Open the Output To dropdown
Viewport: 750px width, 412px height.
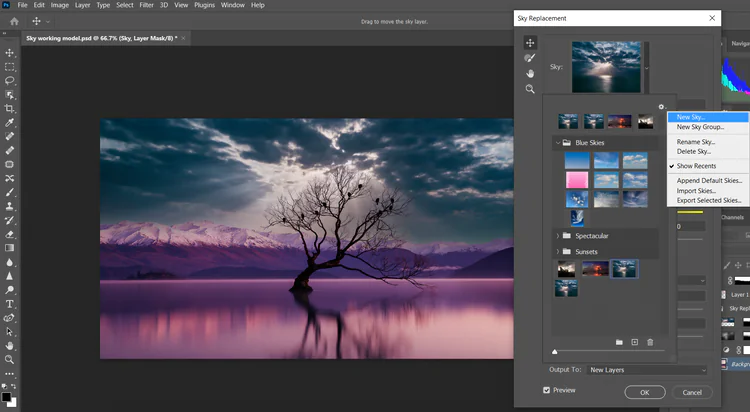coord(647,370)
